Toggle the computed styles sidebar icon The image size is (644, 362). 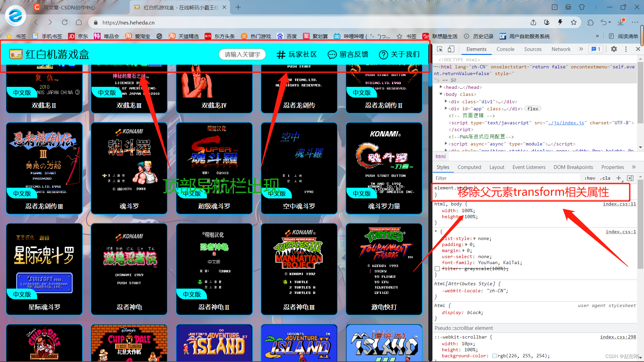(630, 178)
